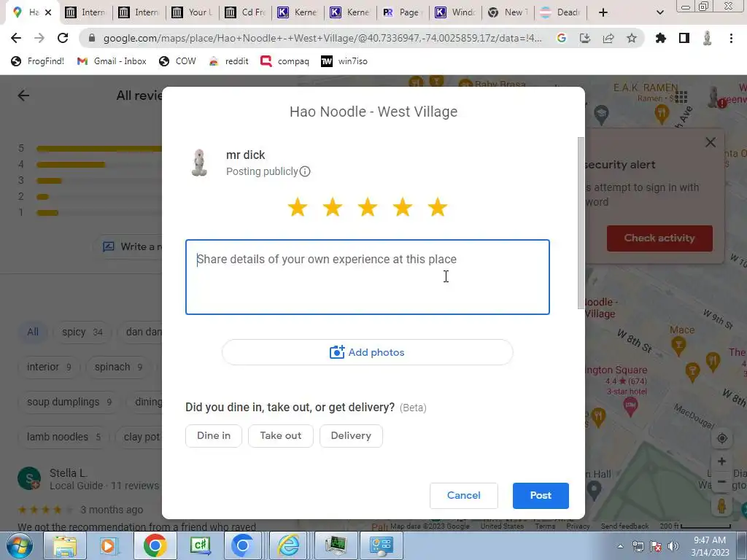Reload the current page
The image size is (747, 560).
pos(63,38)
